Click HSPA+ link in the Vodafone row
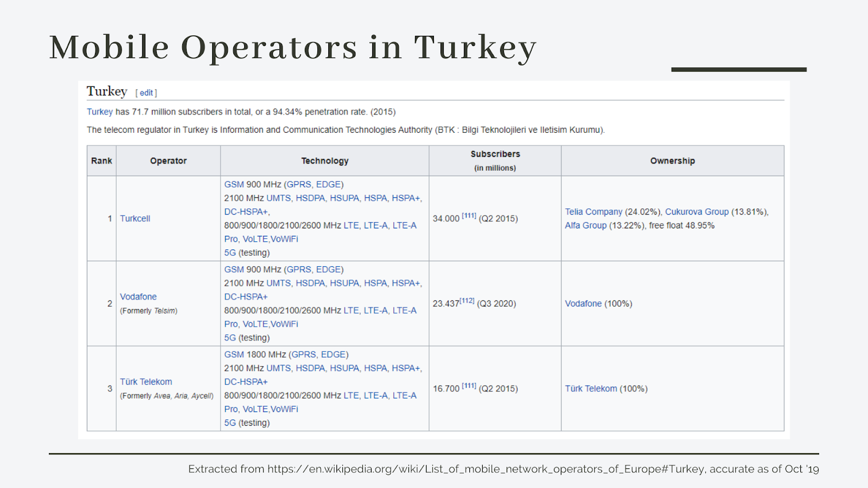Screen dimensions: 868x488 click(406, 283)
